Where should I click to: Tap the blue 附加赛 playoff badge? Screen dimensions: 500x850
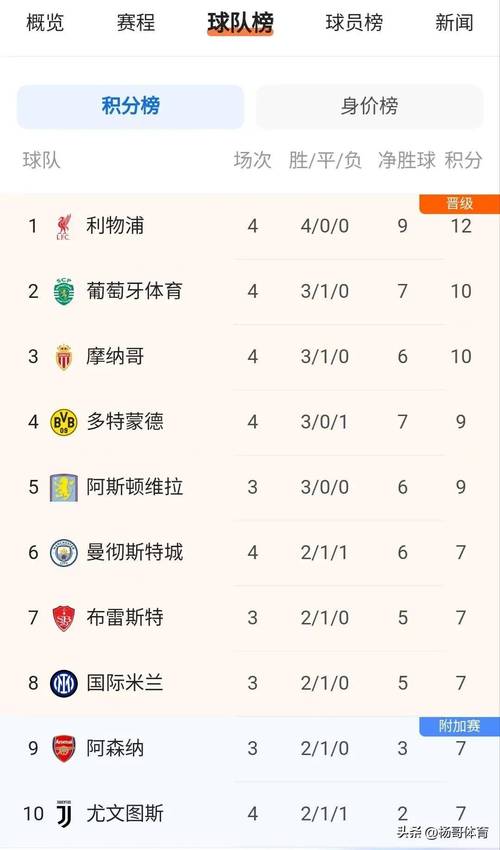(459, 726)
